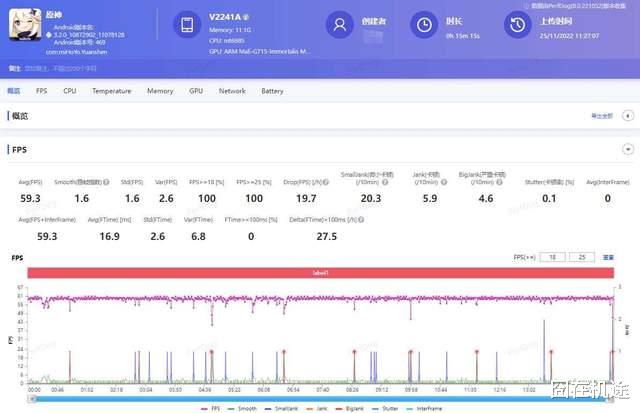Image resolution: width=640 pixels, height=413 pixels.
Task: Toggle the InterFrame series in chart legend
Action: tap(424, 409)
